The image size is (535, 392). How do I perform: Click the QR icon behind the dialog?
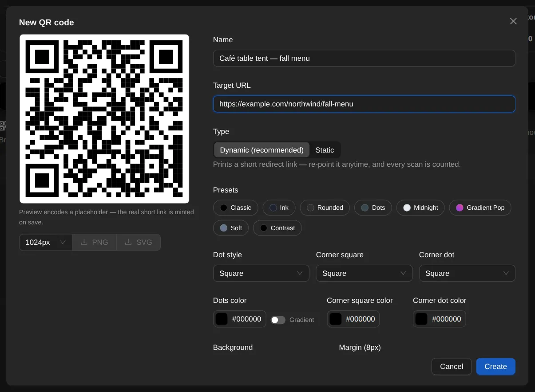pos(3,126)
